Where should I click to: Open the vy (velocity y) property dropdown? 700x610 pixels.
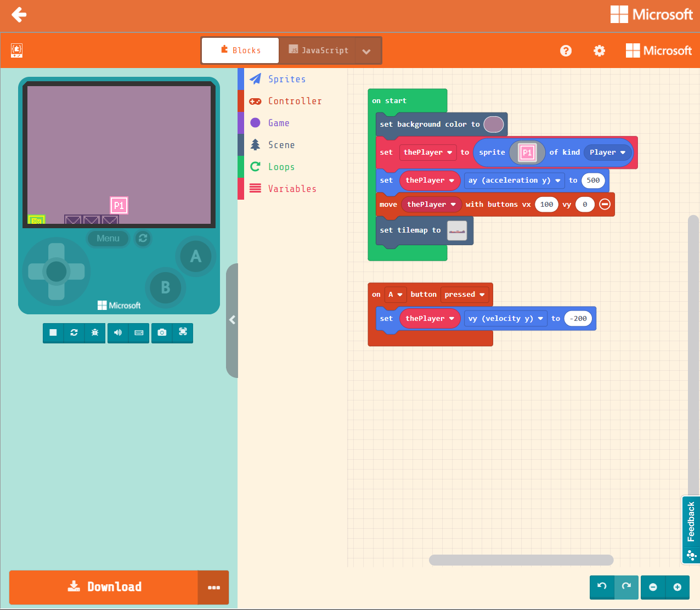tap(505, 318)
